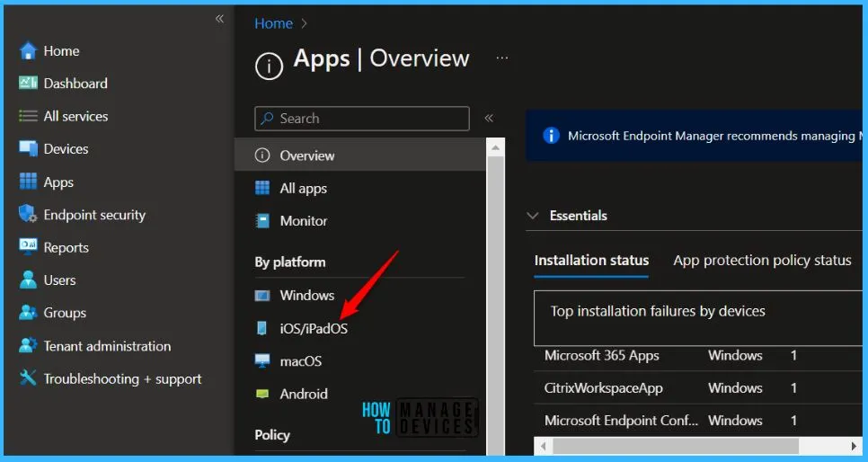Click the Overview info icon in Apps menu
This screenshot has width=868, height=462.
[x=262, y=155]
